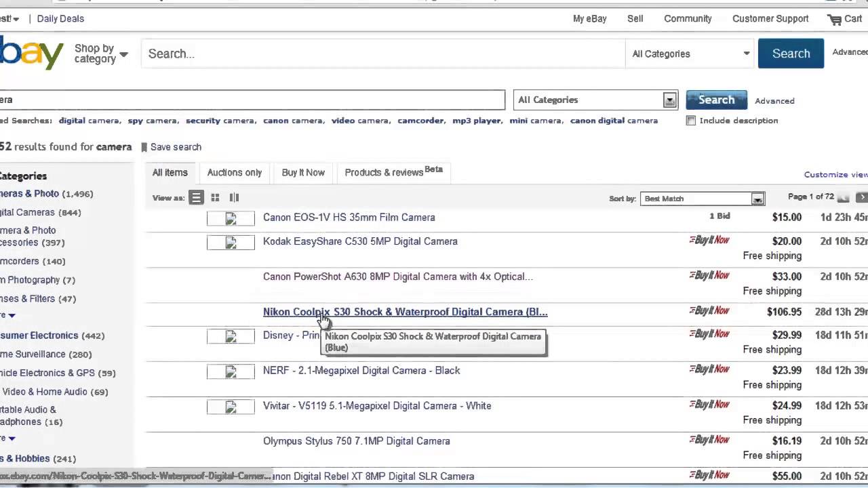Go to previous results page

(x=843, y=197)
